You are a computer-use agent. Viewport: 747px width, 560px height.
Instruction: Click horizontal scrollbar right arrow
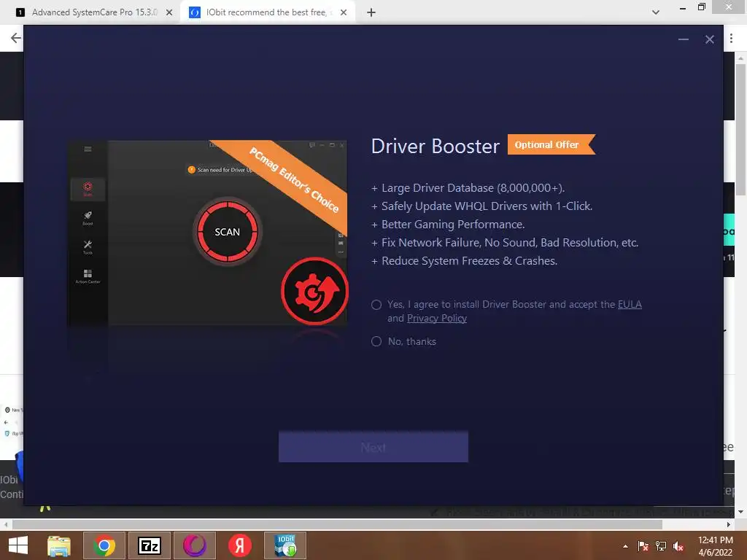click(x=729, y=524)
